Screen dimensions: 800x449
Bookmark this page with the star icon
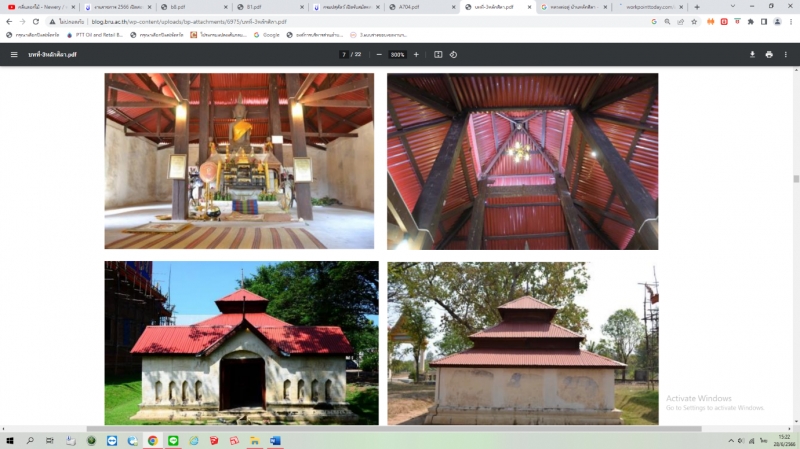pos(694,22)
